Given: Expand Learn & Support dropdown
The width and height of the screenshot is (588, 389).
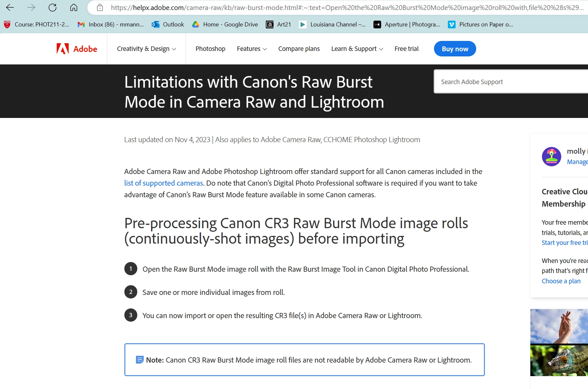Looking at the screenshot, I should pos(357,49).
